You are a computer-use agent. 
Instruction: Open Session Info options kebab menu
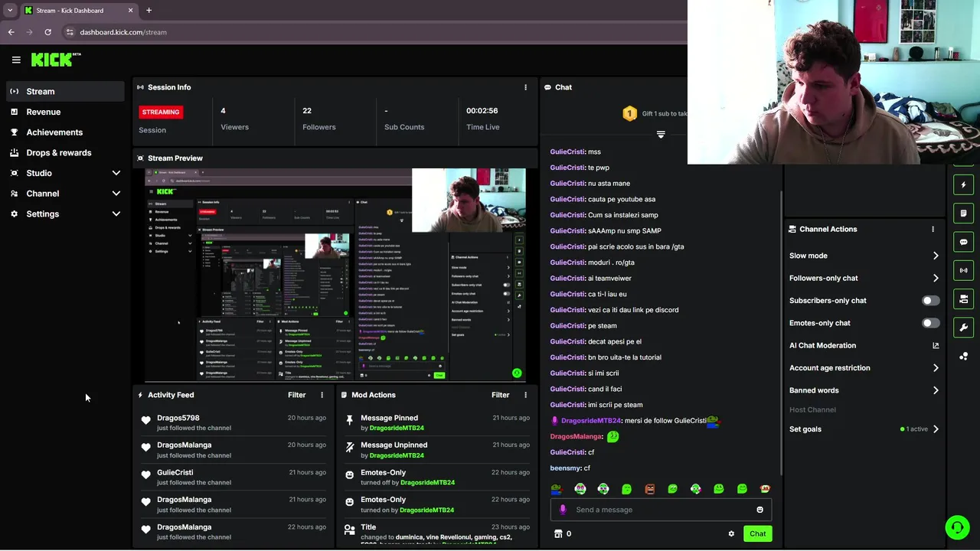525,87
